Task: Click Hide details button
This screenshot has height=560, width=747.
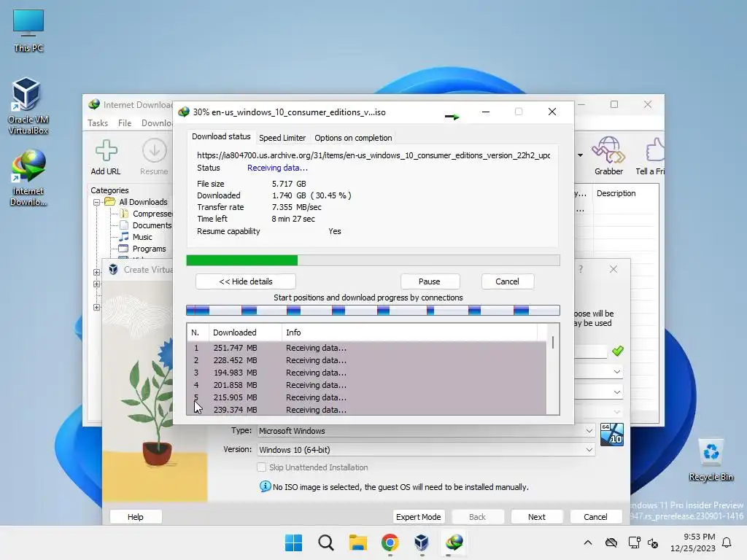Action: pyautogui.click(x=245, y=281)
